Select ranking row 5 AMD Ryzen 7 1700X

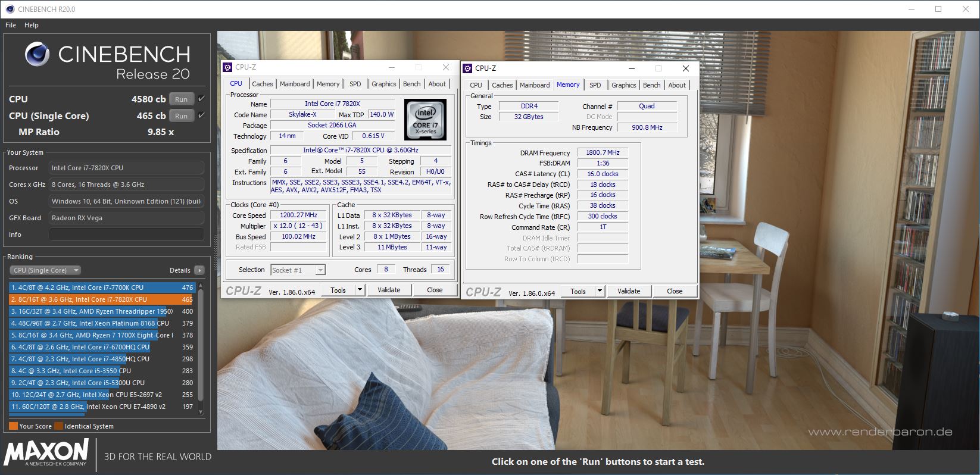pos(102,335)
